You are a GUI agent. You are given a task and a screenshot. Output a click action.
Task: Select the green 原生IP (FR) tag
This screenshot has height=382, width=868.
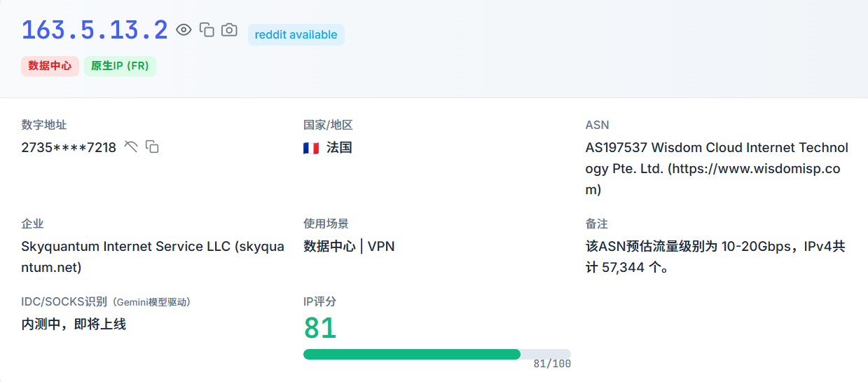coord(120,66)
